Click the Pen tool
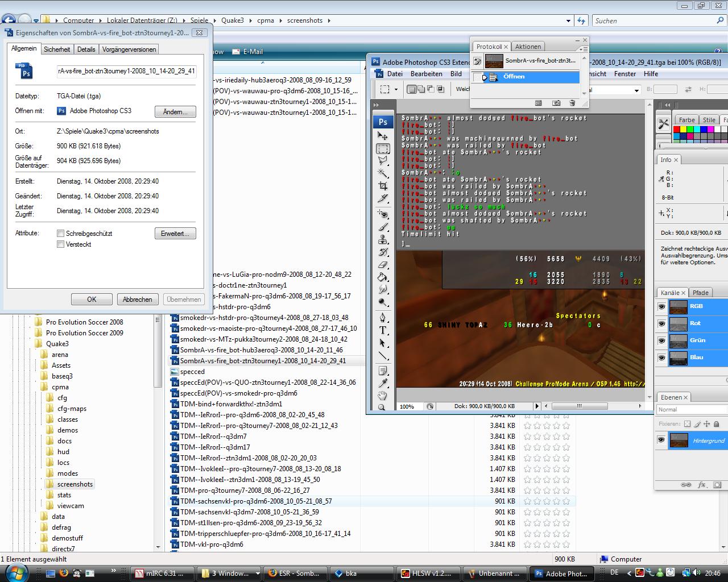The image size is (728, 582). click(x=383, y=317)
